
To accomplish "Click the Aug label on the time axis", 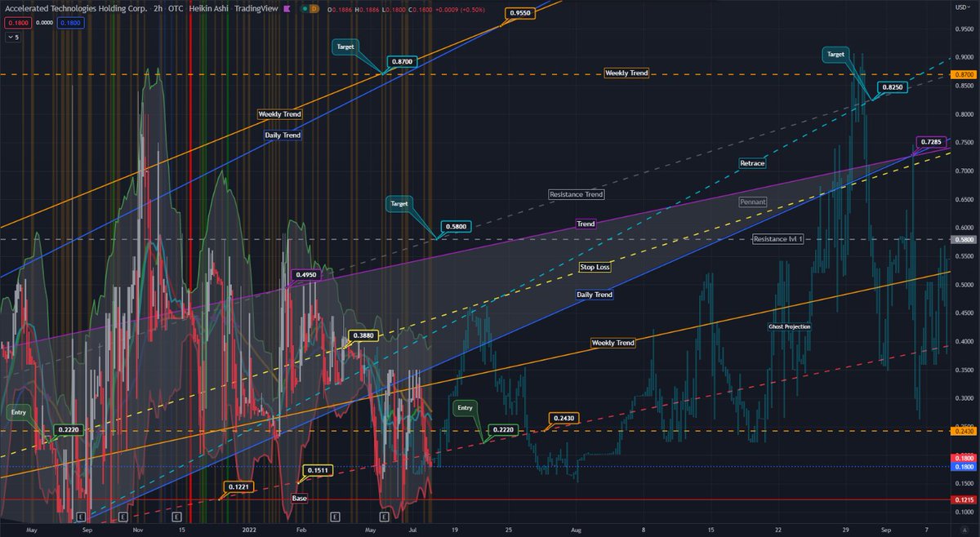I will pyautogui.click(x=576, y=529).
